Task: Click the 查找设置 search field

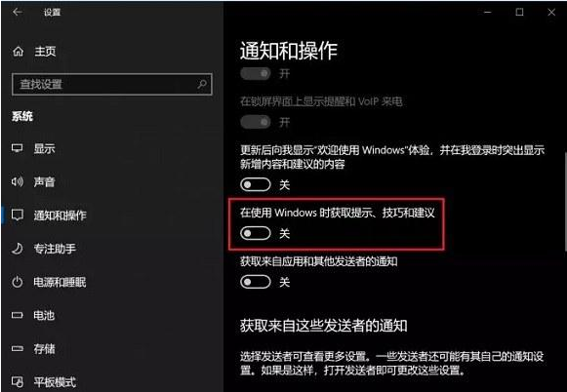Action: 112,84
